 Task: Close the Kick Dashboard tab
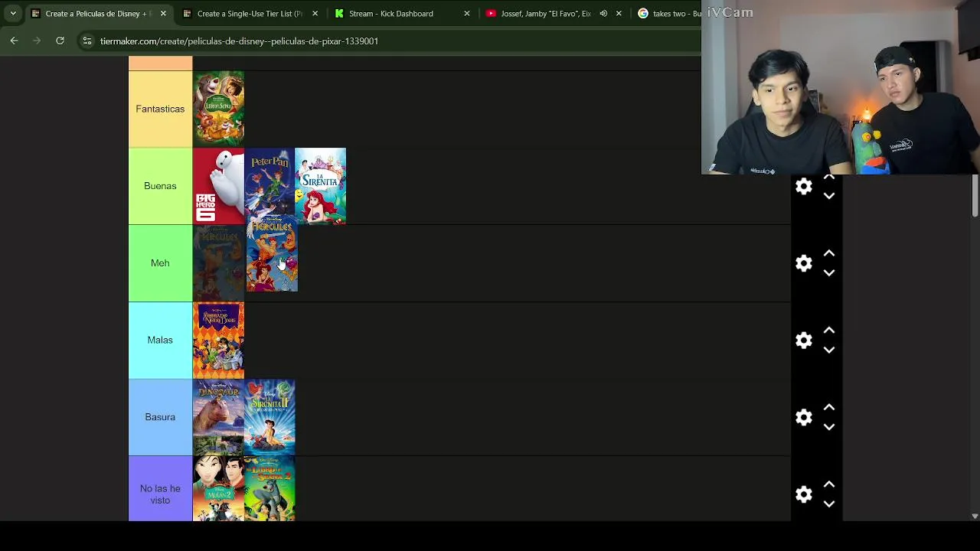(x=467, y=13)
